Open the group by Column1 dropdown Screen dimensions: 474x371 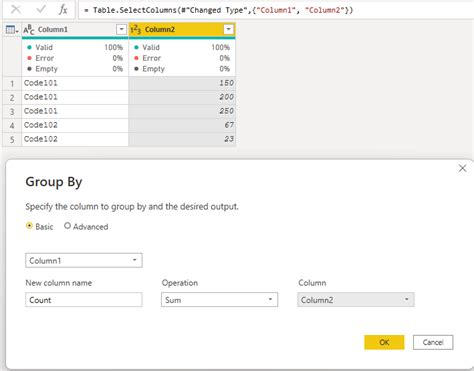point(84,260)
